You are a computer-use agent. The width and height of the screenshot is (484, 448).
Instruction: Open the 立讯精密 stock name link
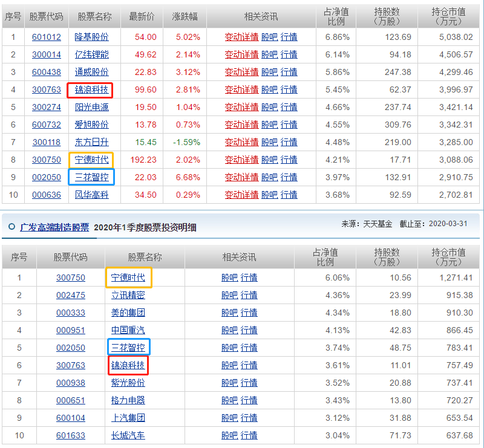click(128, 295)
